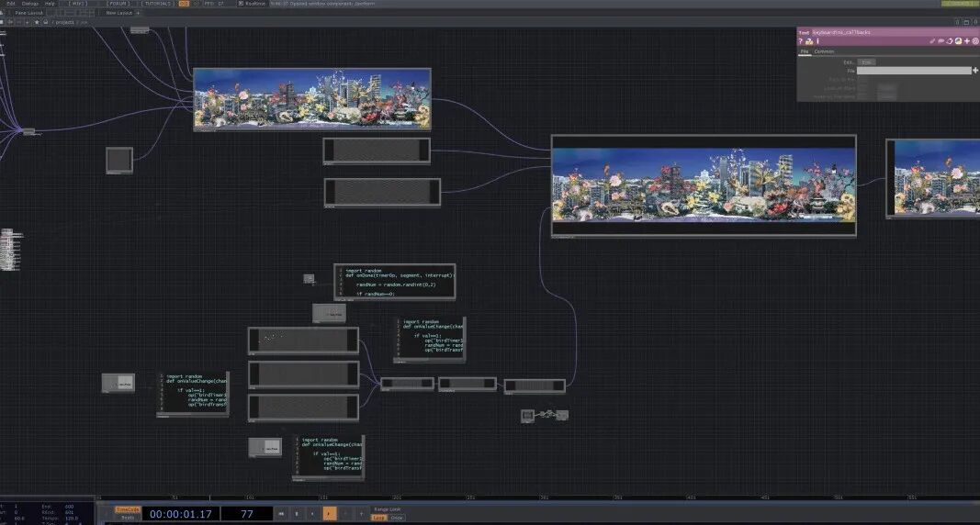This screenshot has height=525, width=980.
Task: Click the End value 600 in timeline settings
Action: pos(70,507)
